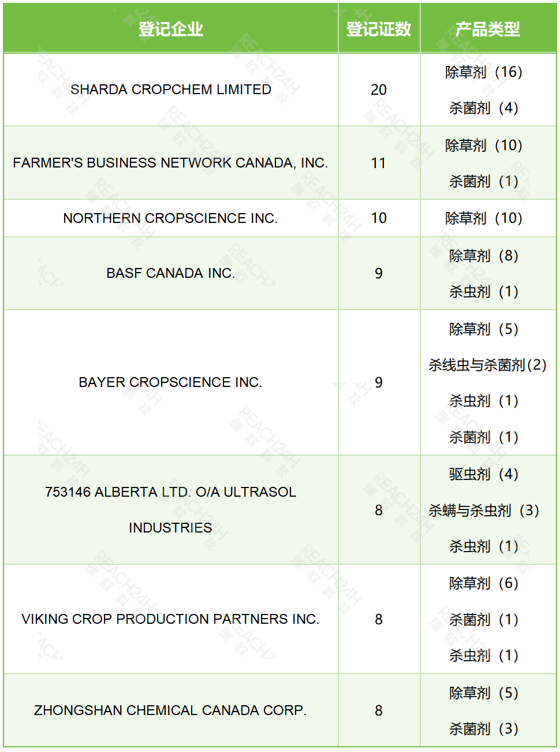
Task: Select the ZHONGSHAN CHEMICAL CANADA CORP. cell
Action: point(170,710)
